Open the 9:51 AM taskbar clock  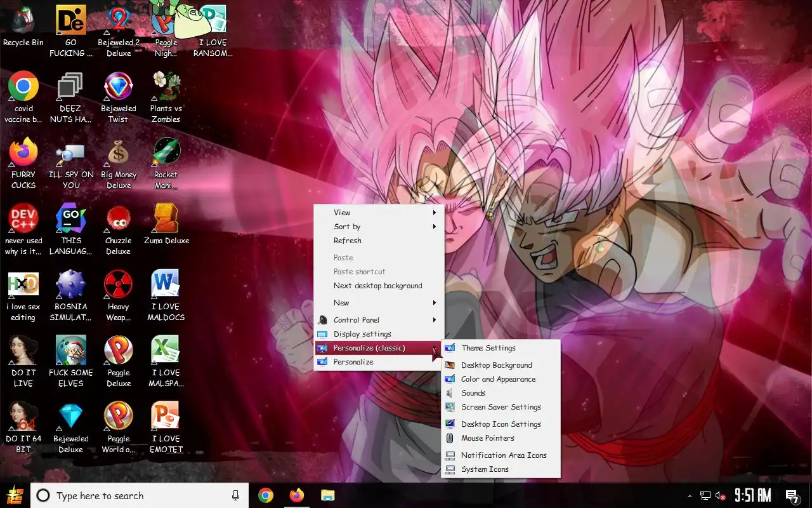[753, 495]
